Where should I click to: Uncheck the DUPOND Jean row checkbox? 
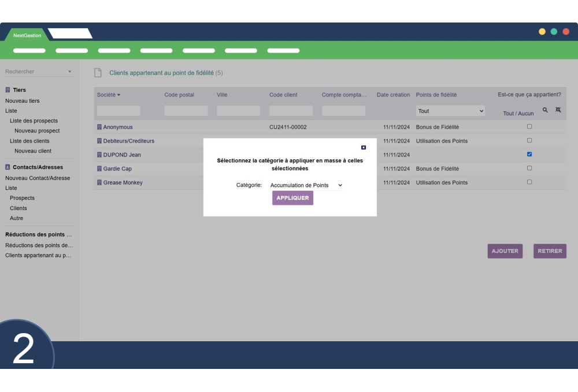[529, 154]
